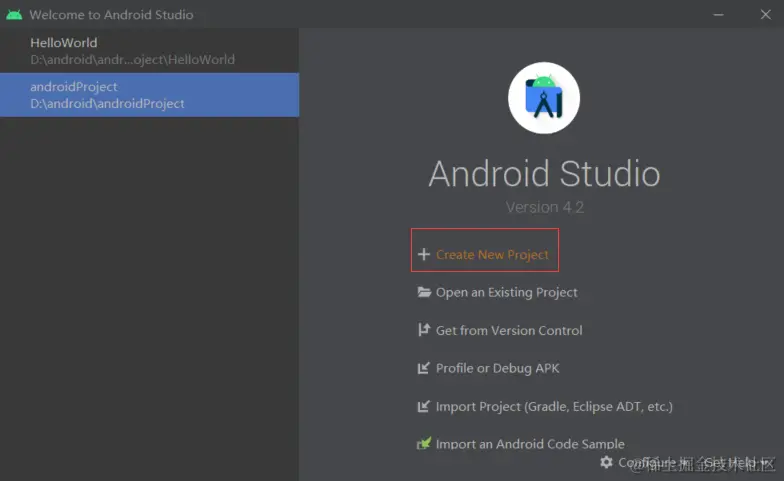The image size is (784, 481).
Task: Open Profile or Debug APK option
Action: coord(498,368)
